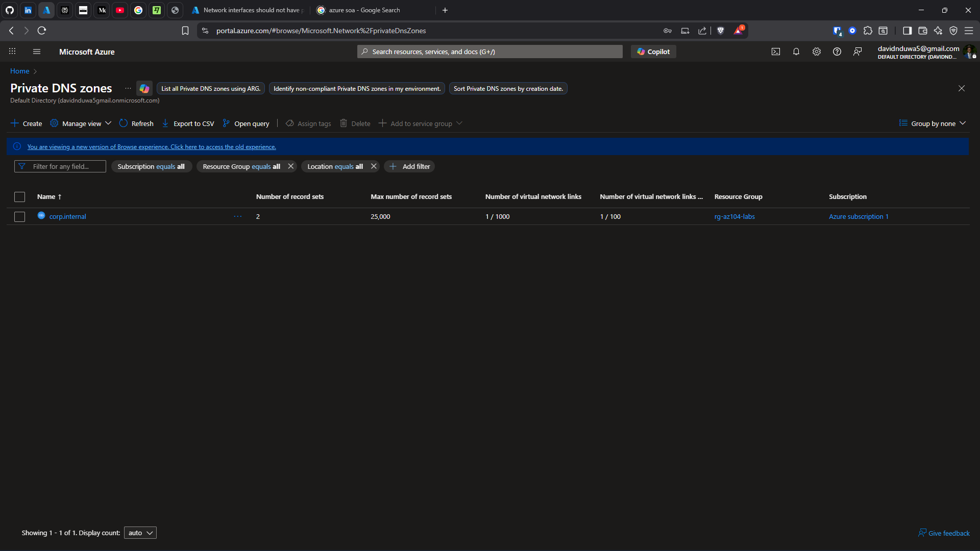The image size is (980, 551).
Task: Open the ellipsis menu next to page title
Action: pos(128,88)
